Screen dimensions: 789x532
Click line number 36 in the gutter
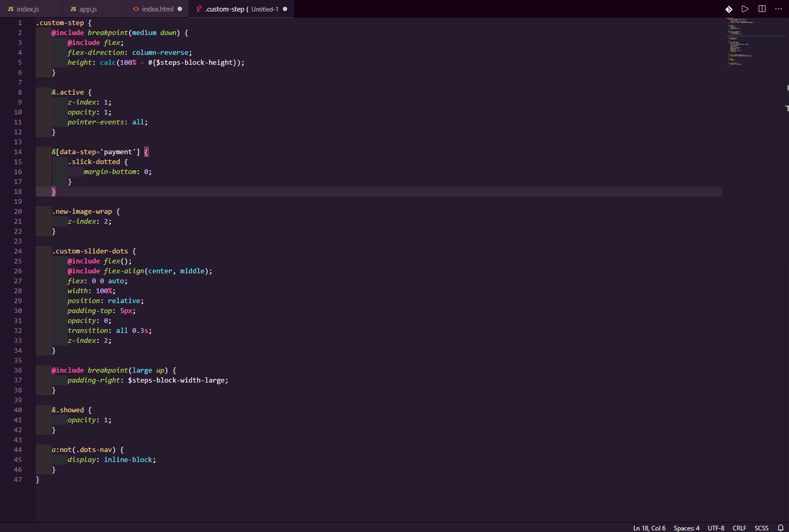point(18,370)
